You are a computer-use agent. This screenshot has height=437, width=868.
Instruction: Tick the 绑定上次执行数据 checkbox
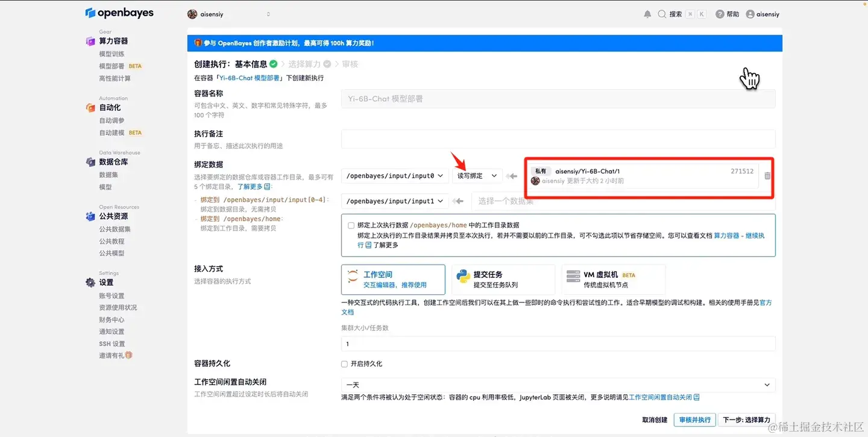(351, 225)
